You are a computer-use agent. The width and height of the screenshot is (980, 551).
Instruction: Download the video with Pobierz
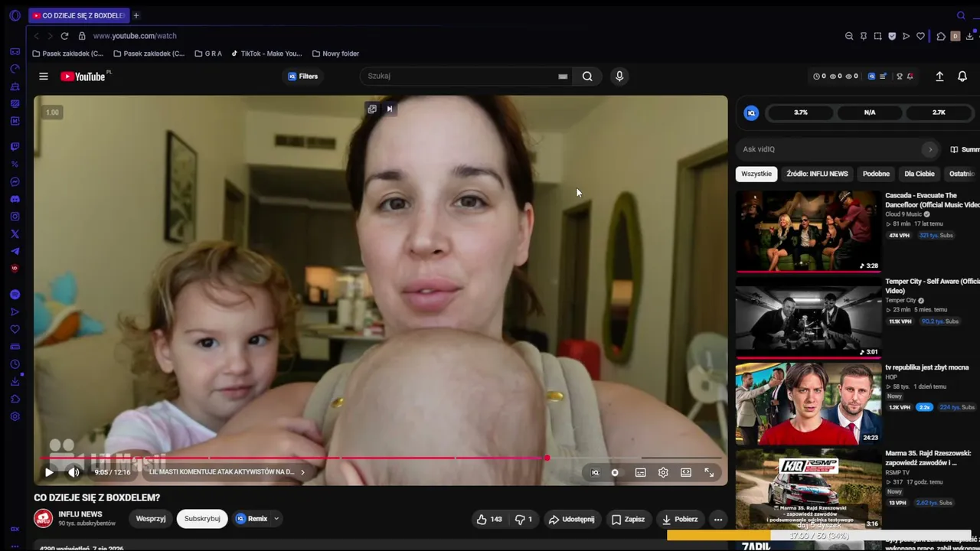point(680,520)
